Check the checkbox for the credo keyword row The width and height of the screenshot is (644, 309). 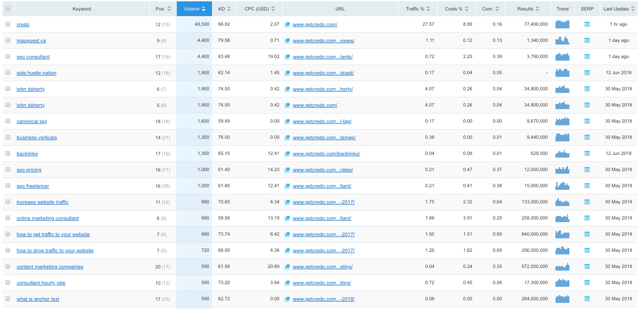8,24
